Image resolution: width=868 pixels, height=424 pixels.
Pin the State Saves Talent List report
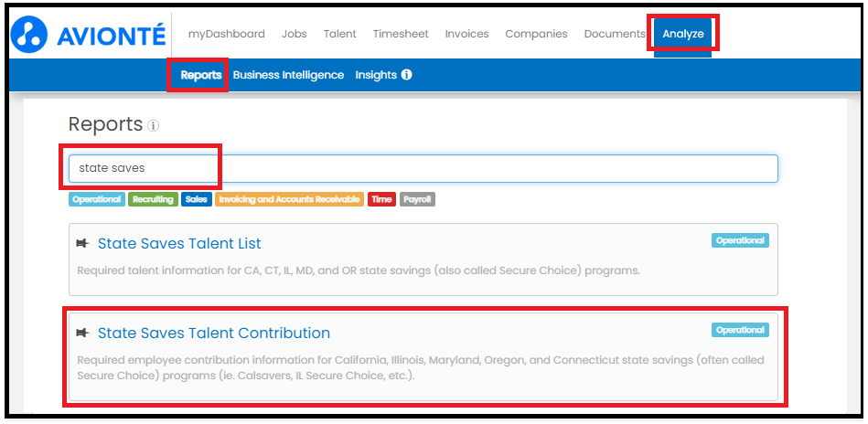82,243
